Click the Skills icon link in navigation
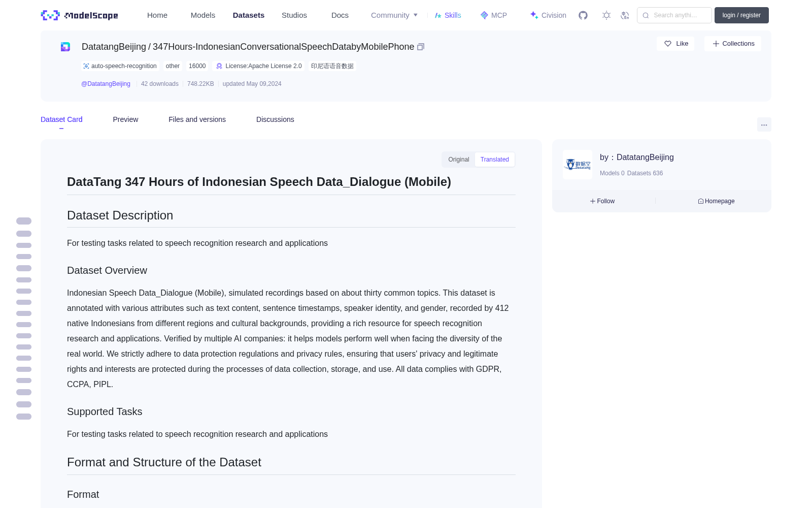Screen dimensions: 812x508 coord(448,15)
